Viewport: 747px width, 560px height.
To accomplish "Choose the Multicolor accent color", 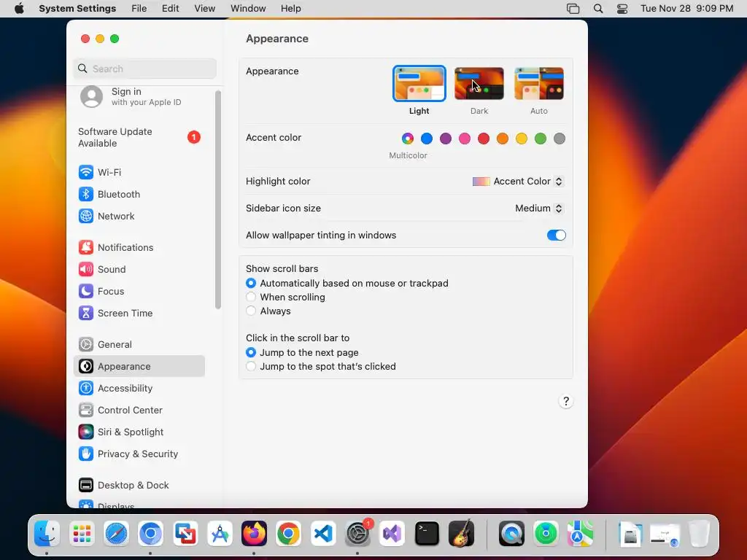I will pyautogui.click(x=407, y=139).
